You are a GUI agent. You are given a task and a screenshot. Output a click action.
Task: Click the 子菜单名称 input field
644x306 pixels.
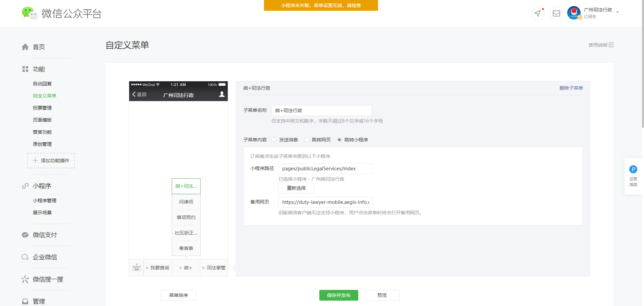click(x=322, y=111)
